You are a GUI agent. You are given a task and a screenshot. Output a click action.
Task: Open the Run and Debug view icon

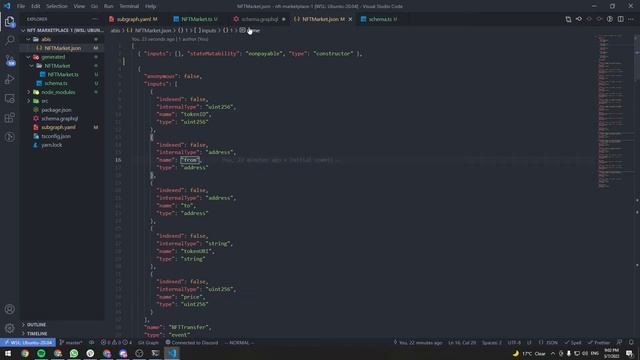9,80
